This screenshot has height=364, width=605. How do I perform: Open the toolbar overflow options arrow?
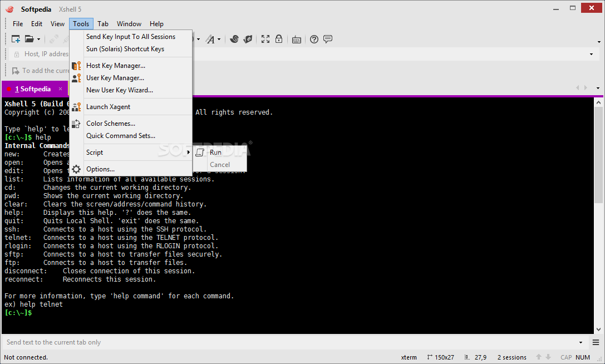(599, 42)
